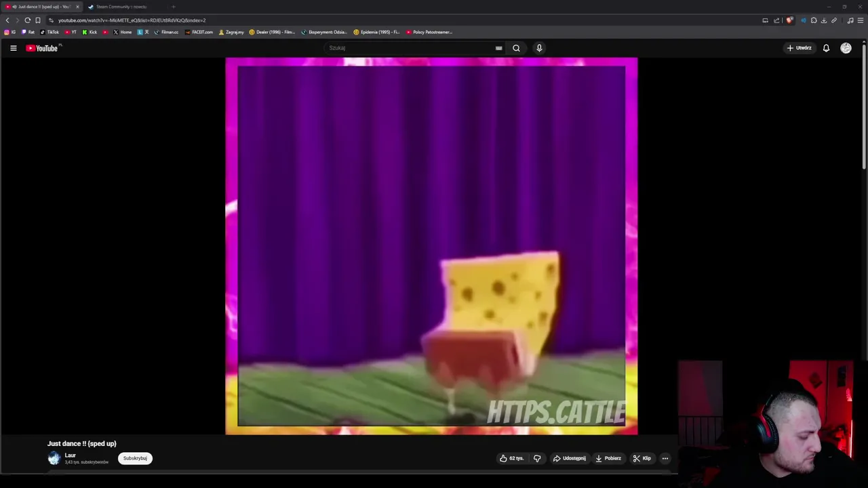Open TikTok bookmark
This screenshot has height=488, width=868.
[x=50, y=32]
